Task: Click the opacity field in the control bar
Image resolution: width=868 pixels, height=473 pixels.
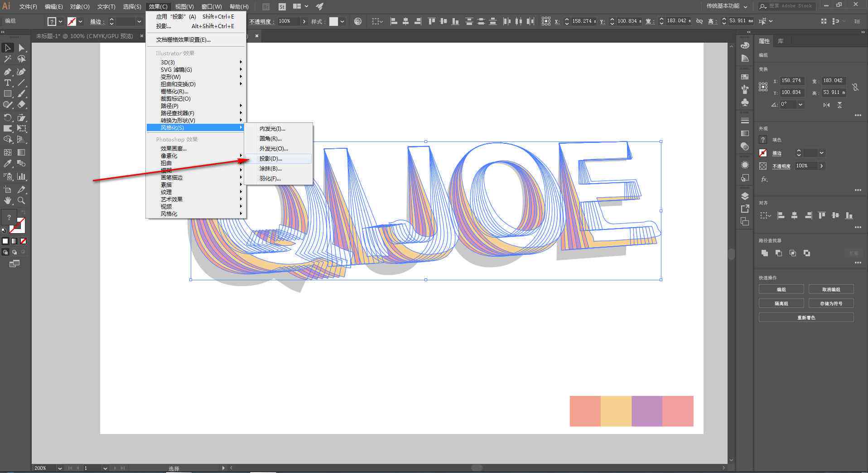Action: [289, 21]
